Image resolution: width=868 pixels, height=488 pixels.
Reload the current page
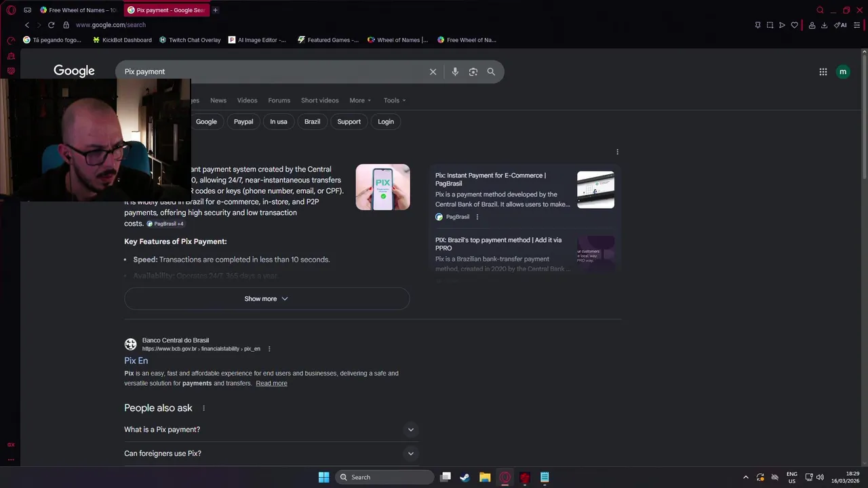coord(51,25)
